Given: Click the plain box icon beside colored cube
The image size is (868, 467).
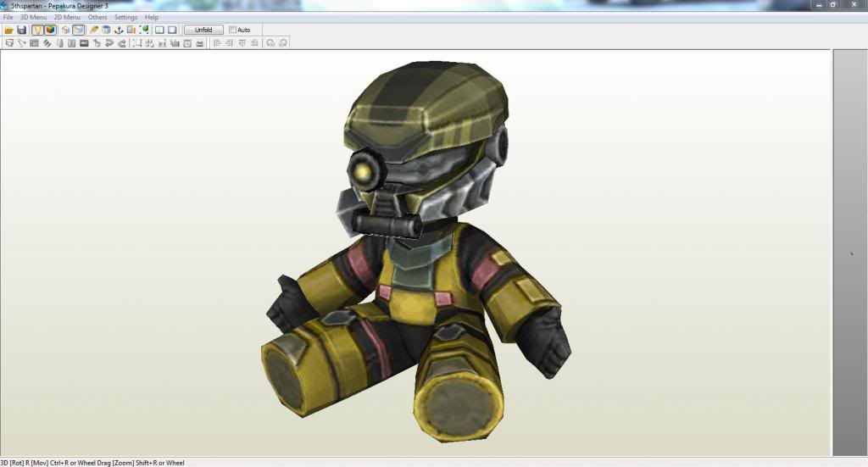Looking at the screenshot, I should coord(65,30).
